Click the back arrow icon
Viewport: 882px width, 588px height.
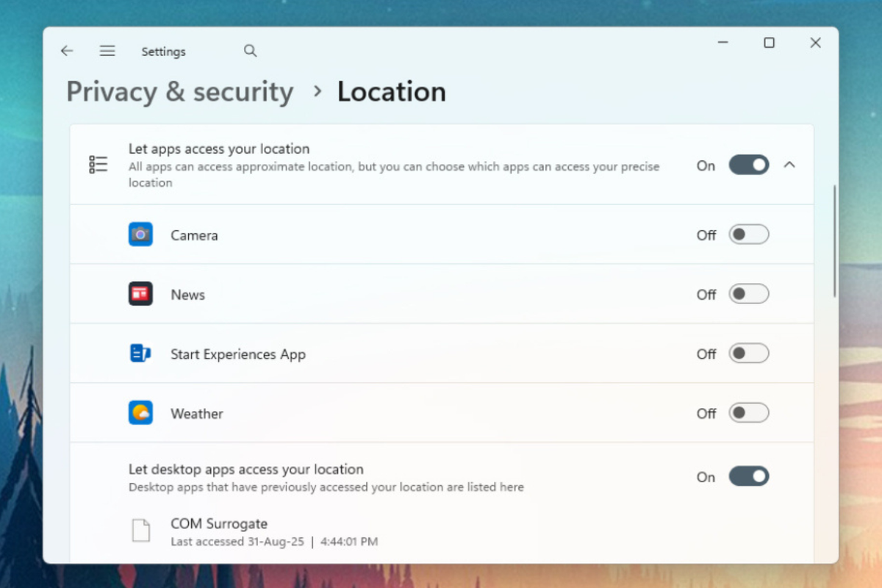[67, 51]
